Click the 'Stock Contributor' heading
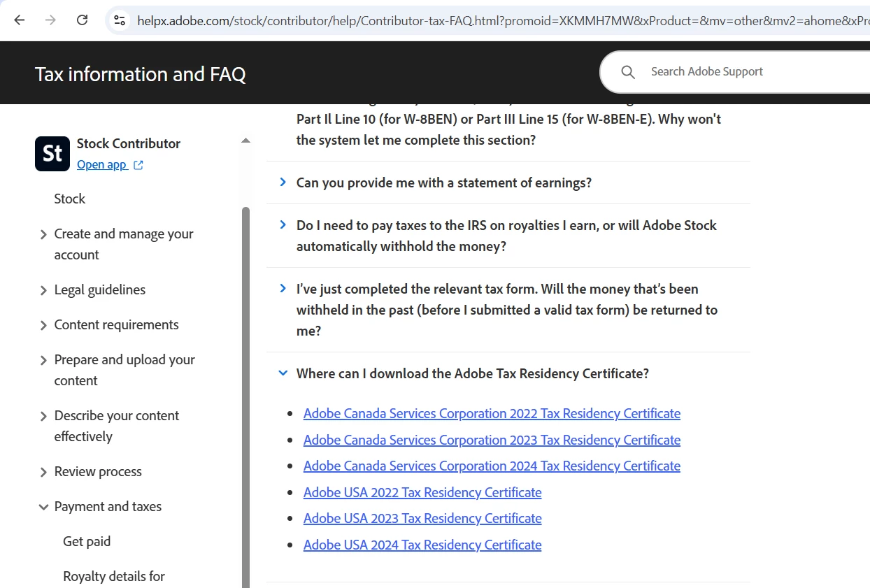 [129, 143]
